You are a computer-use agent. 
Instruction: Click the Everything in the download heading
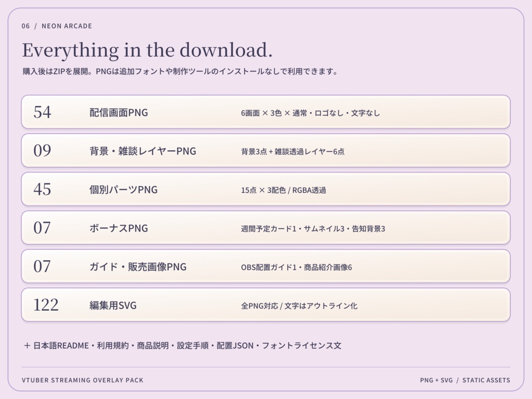pos(147,50)
